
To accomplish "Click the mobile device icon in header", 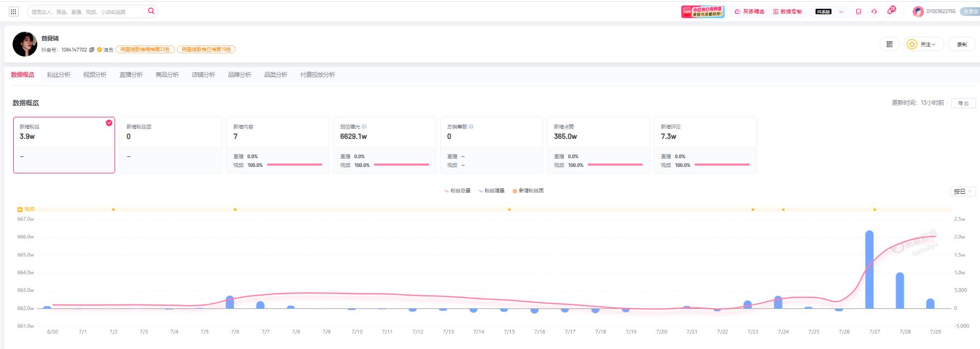I will click(858, 12).
